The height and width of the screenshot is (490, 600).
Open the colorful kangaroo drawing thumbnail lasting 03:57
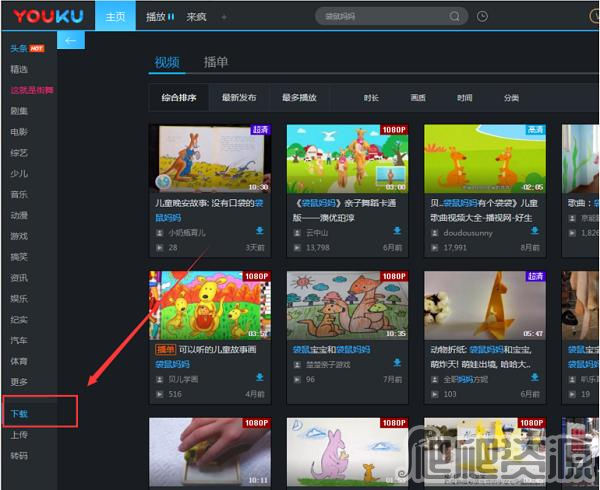[x=210, y=305]
